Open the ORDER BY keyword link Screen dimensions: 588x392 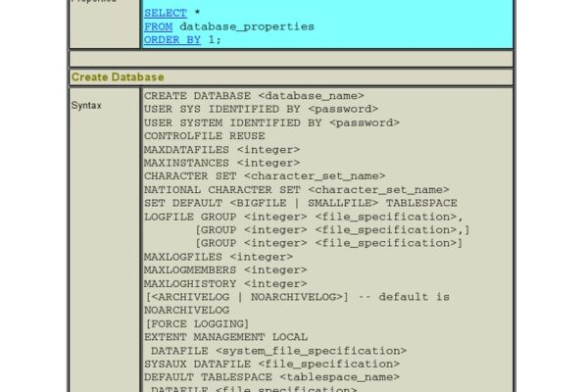(x=172, y=40)
